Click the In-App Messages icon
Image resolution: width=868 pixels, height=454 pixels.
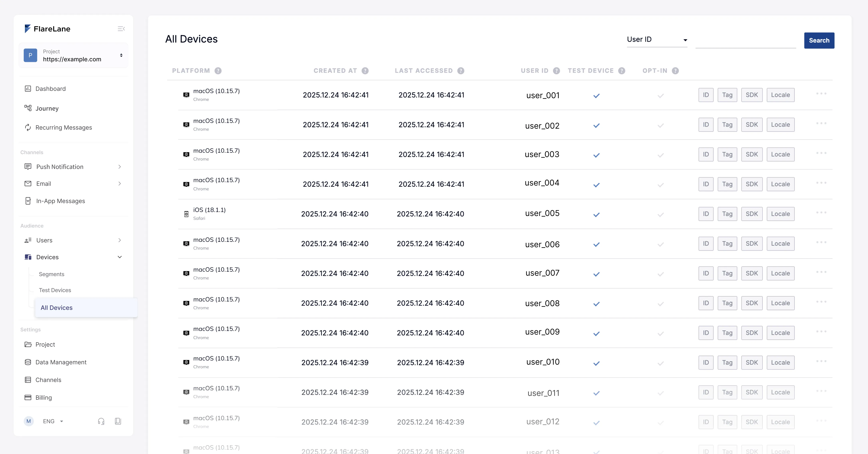[x=28, y=201]
